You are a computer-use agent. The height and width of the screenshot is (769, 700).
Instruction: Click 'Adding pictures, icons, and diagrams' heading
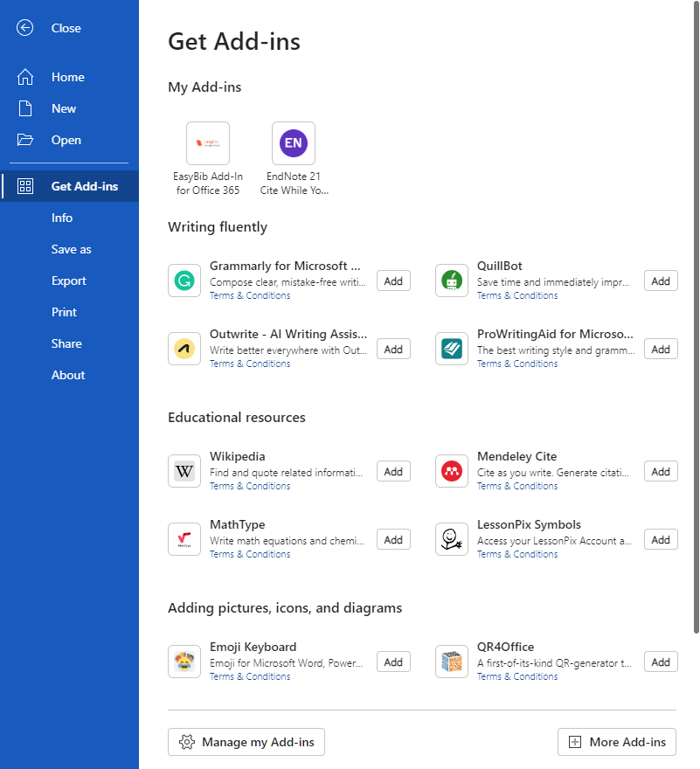pos(285,608)
